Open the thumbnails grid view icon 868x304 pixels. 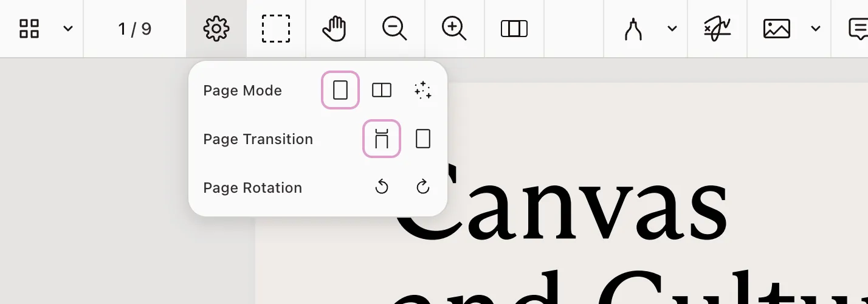tap(29, 29)
